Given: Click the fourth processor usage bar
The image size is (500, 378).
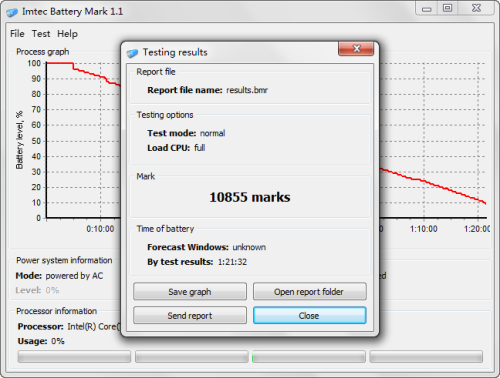Looking at the screenshot, I should tap(426, 356).
